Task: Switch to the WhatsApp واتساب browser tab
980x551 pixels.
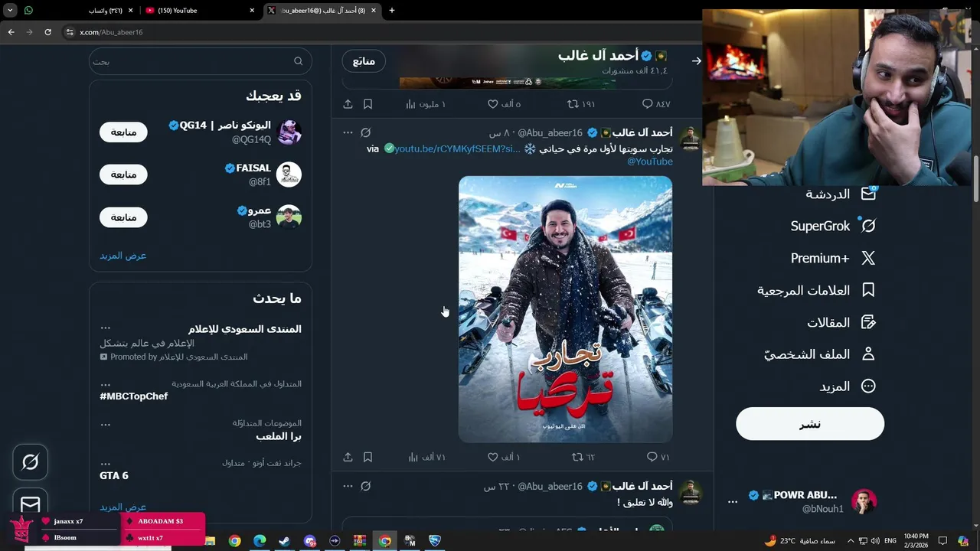Action: (78, 11)
